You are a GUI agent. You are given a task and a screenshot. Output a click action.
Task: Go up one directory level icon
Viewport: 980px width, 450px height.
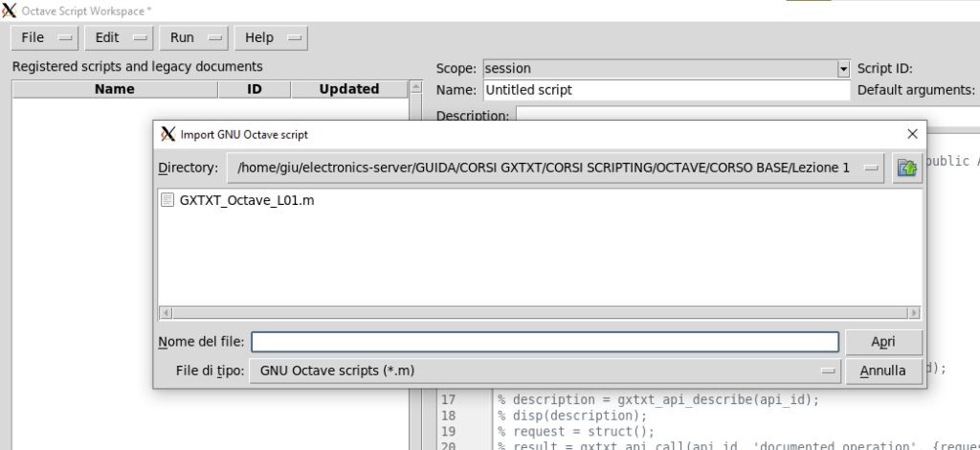pos(907,168)
